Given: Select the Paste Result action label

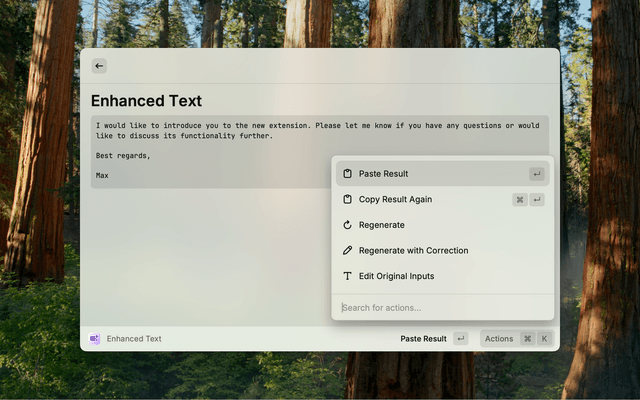Looking at the screenshot, I should 383,174.
